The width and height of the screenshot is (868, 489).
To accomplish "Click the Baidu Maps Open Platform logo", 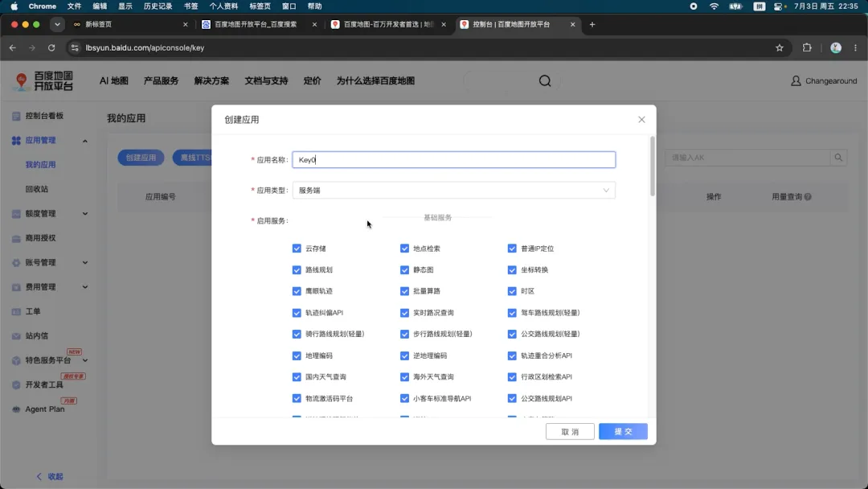I will pyautogui.click(x=43, y=81).
